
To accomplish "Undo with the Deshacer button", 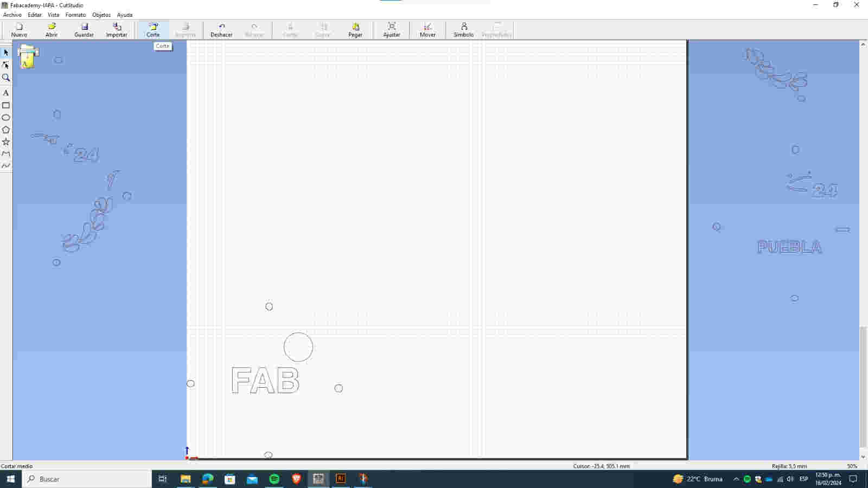I will tap(221, 30).
